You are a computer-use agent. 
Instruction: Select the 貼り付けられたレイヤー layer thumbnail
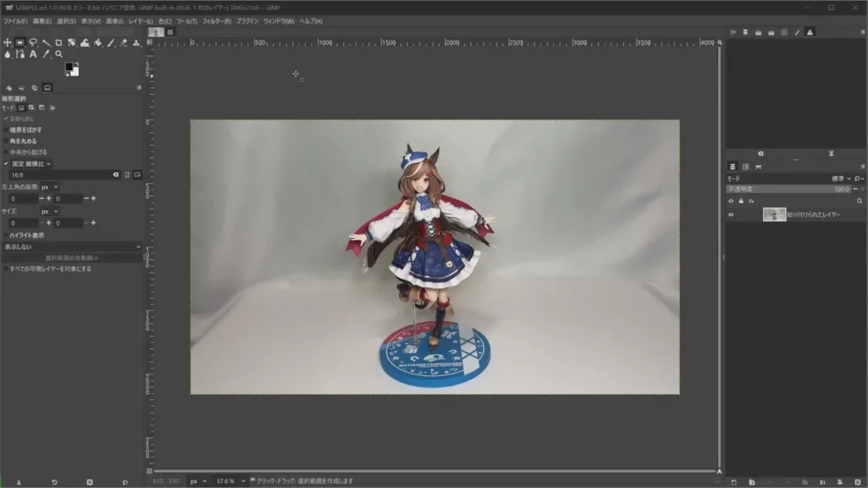[774, 214]
